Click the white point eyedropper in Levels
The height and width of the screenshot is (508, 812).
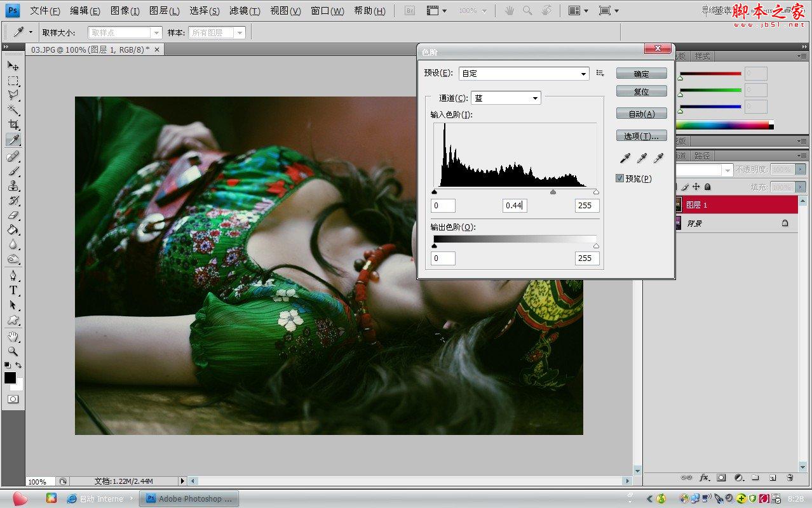tap(658, 158)
